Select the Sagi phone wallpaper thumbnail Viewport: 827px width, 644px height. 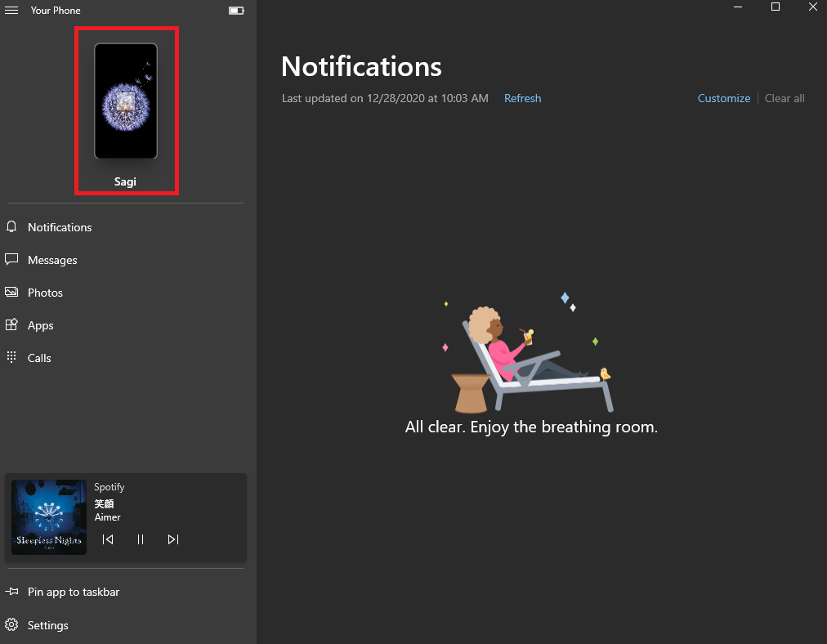click(126, 101)
